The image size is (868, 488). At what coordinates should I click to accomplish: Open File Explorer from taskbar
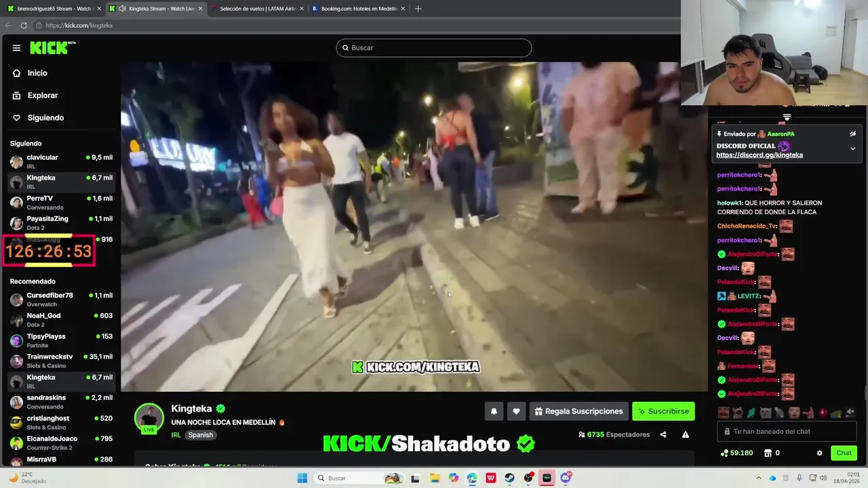coord(435,478)
